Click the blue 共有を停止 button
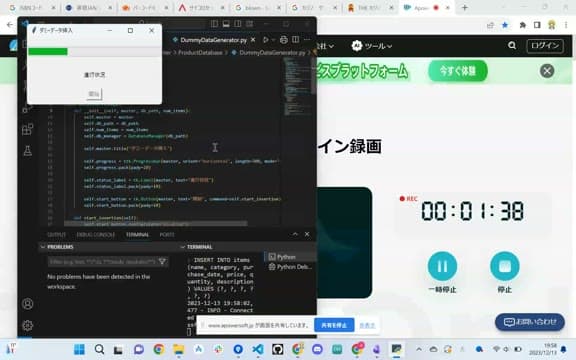This screenshot has width=576, height=360. [334, 325]
